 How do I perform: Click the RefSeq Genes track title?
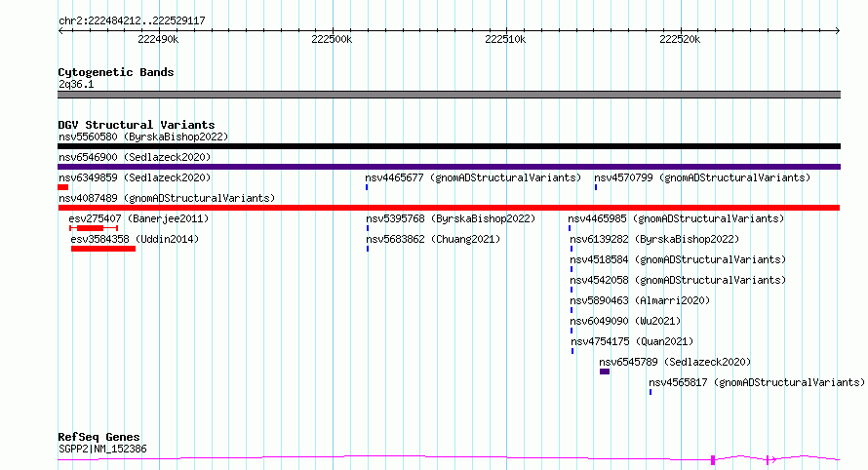tap(99, 437)
